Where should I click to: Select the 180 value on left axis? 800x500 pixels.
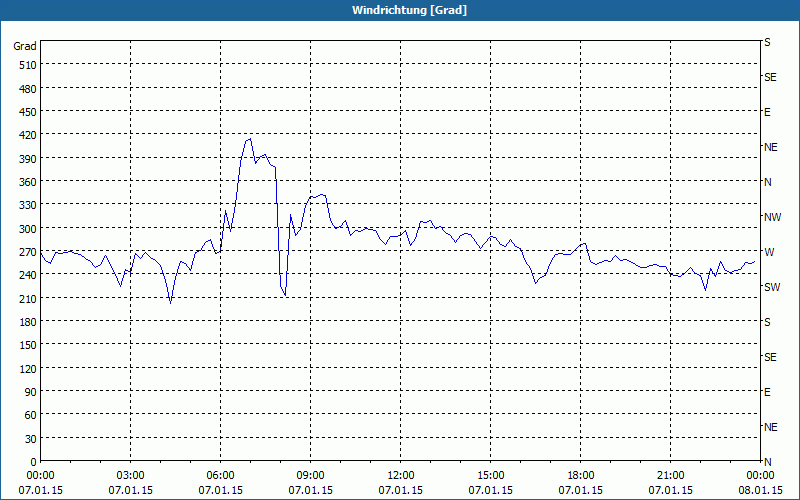28,322
